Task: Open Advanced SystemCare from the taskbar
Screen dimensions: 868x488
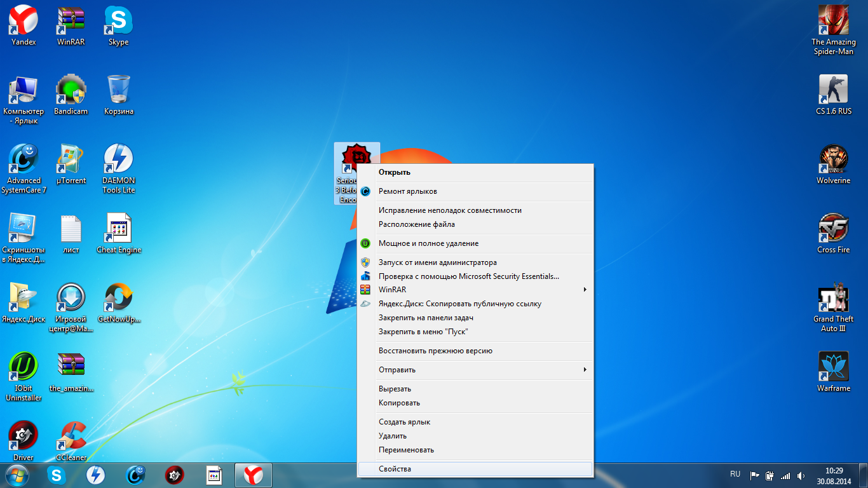Action: pyautogui.click(x=135, y=475)
